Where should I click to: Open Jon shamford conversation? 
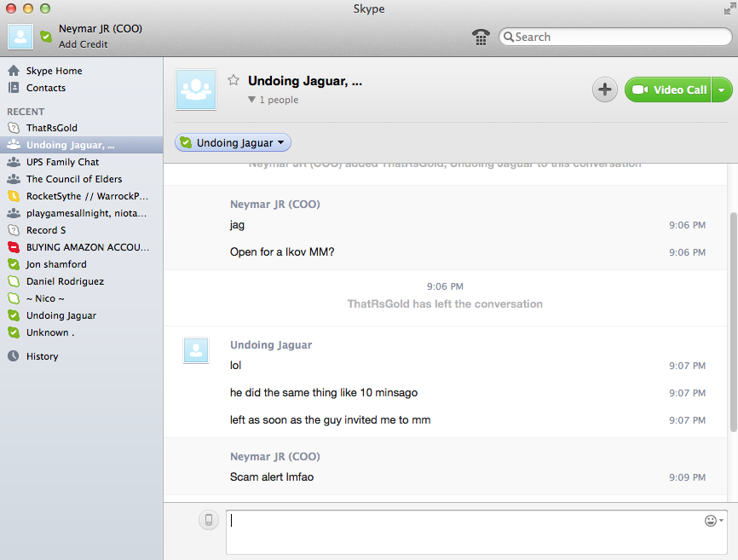click(82, 264)
